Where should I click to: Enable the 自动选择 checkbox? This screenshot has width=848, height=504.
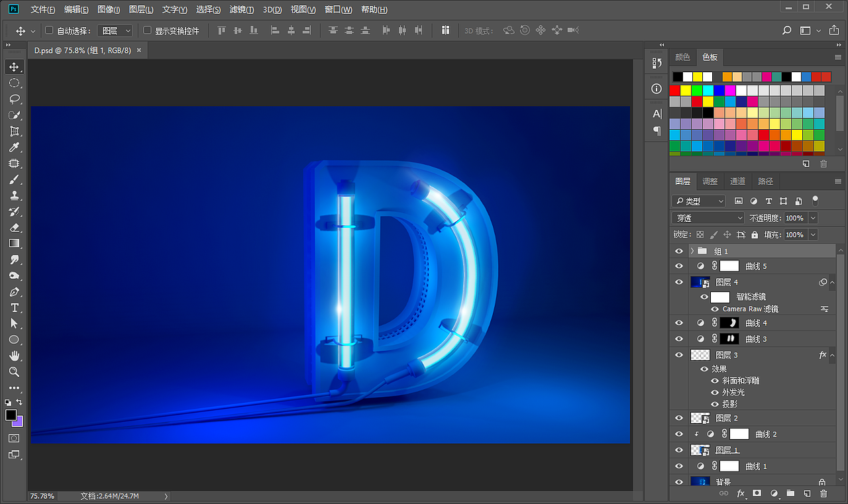[48, 30]
